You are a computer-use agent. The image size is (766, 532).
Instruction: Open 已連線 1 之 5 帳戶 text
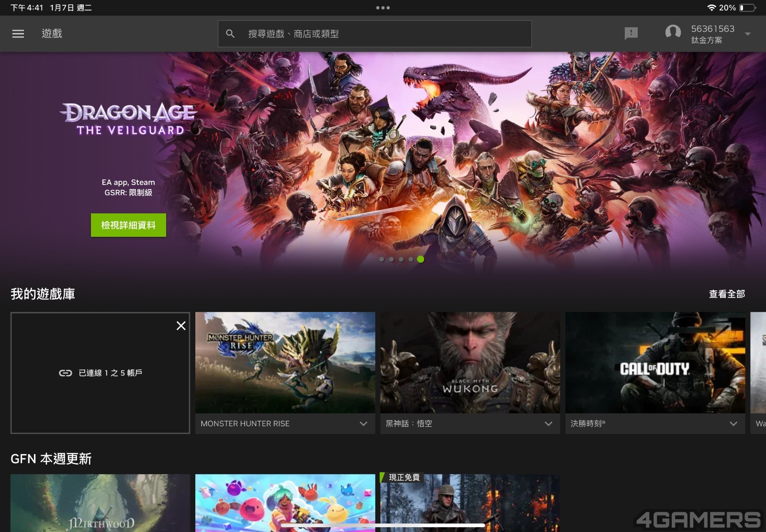pos(110,373)
